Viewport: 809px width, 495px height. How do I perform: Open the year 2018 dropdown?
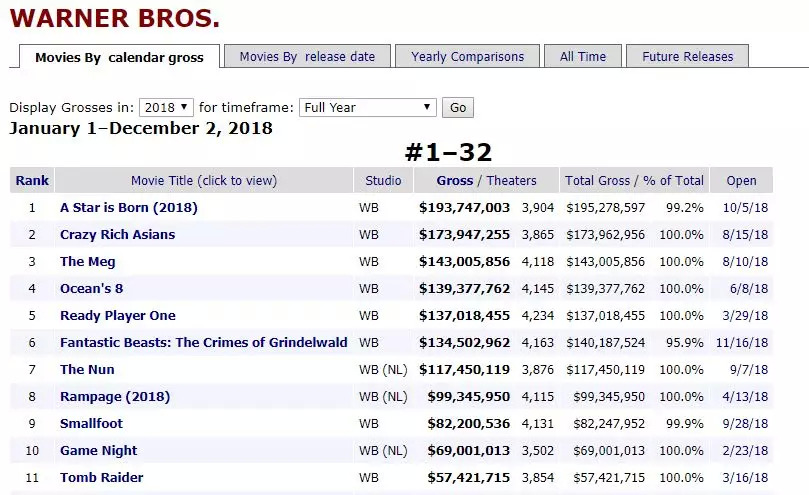(167, 108)
